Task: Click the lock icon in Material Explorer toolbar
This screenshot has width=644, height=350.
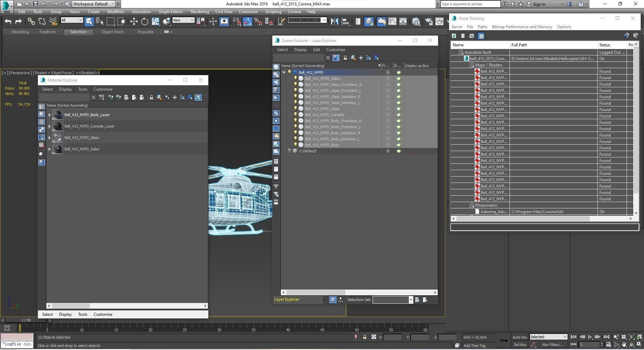Action: click(x=151, y=97)
